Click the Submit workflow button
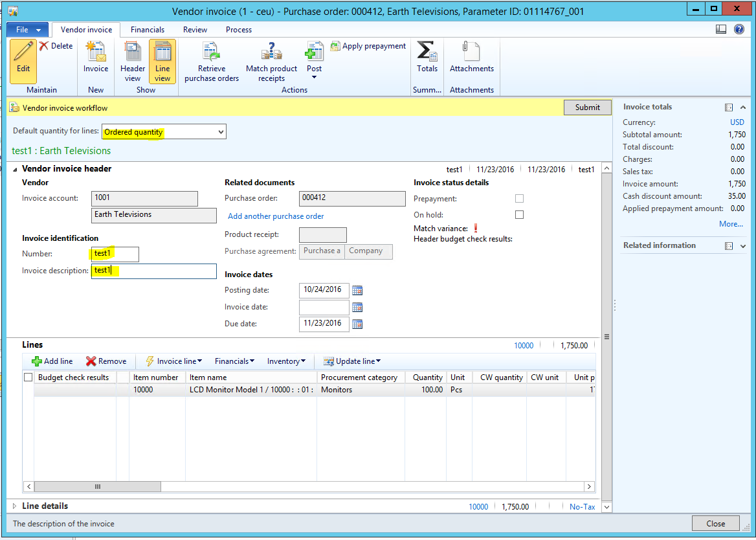 click(587, 107)
